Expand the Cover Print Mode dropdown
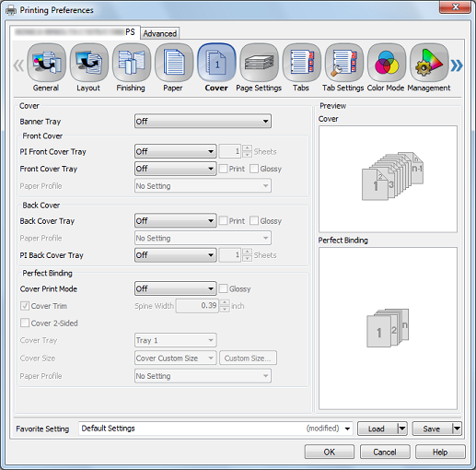Screen dimensions: 476x470 point(176,288)
